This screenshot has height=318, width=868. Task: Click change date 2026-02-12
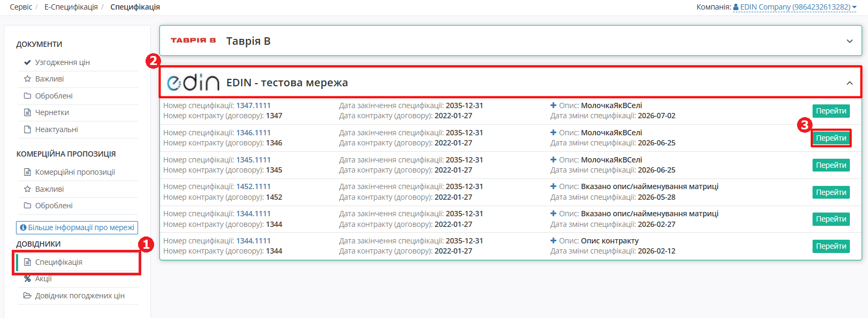(656, 251)
